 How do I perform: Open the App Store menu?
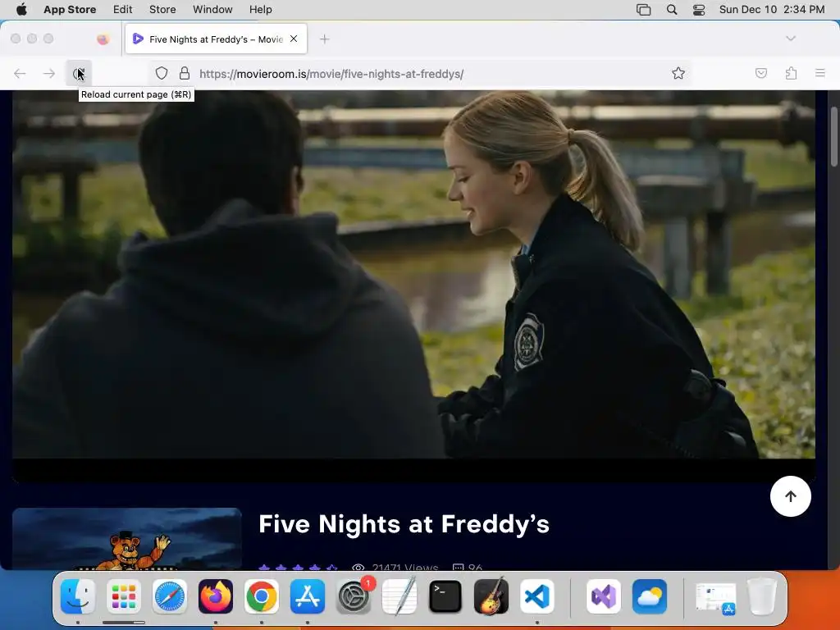[70, 9]
